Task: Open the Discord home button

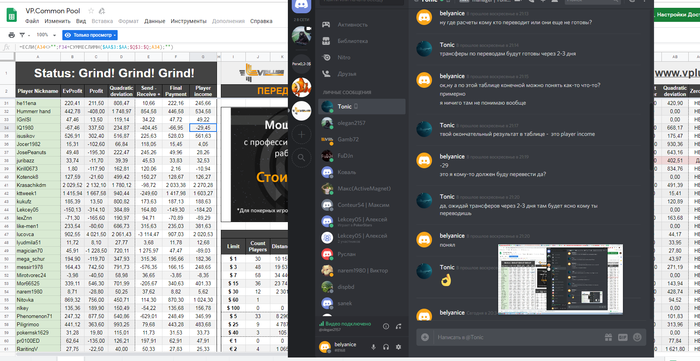Action: click(x=301, y=6)
